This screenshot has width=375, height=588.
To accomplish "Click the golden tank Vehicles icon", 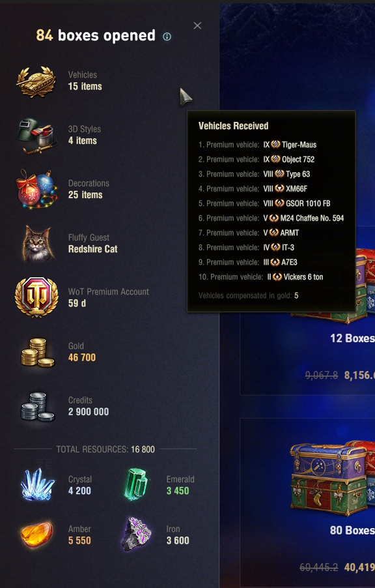I will [x=36, y=81].
